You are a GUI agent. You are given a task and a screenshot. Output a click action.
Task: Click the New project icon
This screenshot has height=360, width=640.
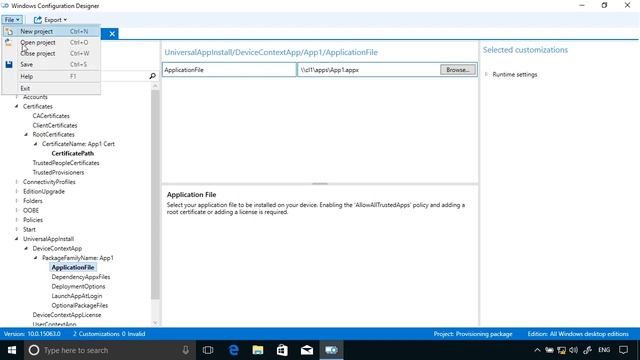tap(9, 31)
